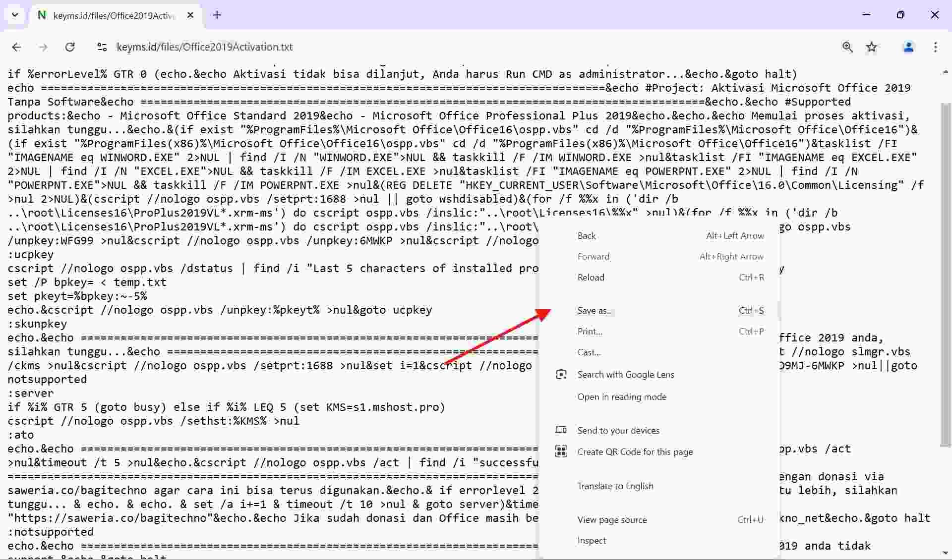Select Translate to English option
This screenshot has height=560, width=952.
(615, 486)
